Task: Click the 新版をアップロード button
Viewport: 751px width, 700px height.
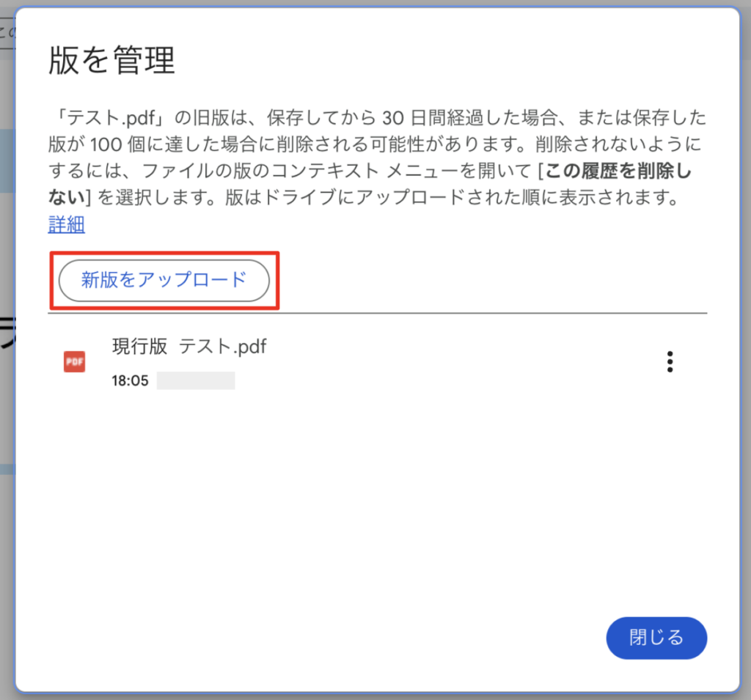Action: (164, 281)
